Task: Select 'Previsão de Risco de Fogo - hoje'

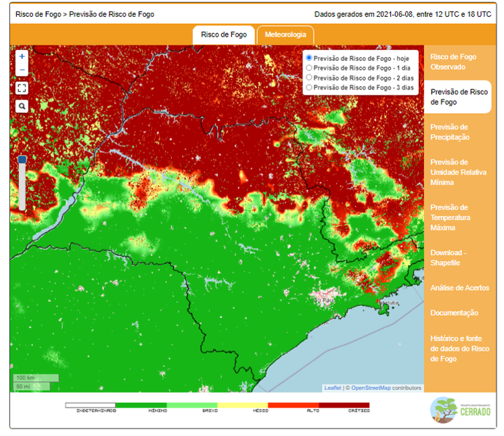Action: (309, 58)
